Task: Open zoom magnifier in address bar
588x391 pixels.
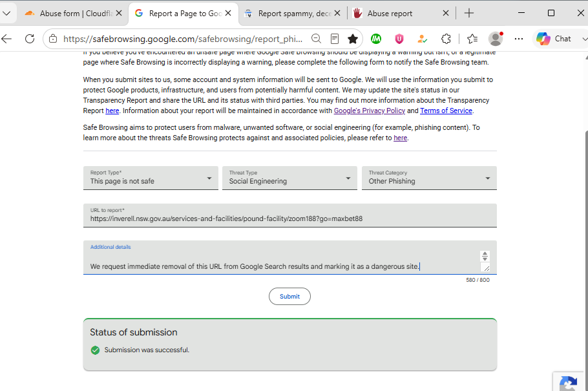Action: point(316,39)
